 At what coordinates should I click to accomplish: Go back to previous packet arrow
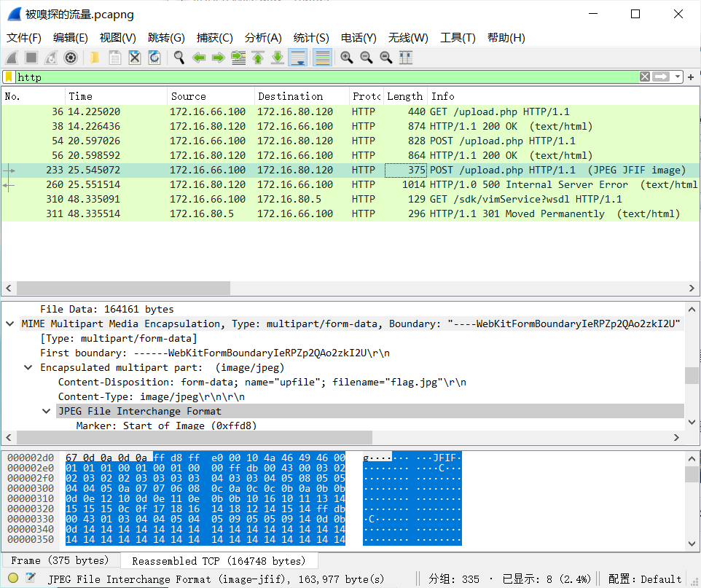point(198,58)
